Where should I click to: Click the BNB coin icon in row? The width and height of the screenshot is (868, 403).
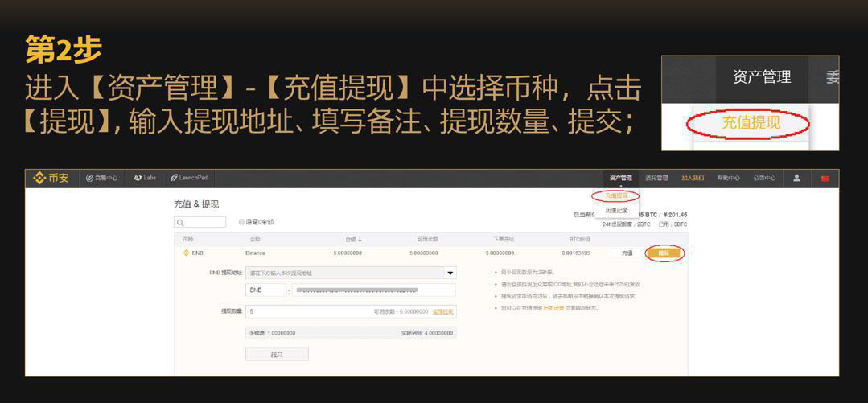(186, 253)
